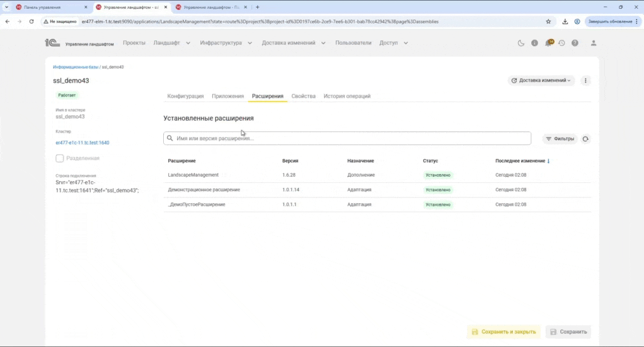Toggle dark mode moon icon
644x347 pixels.
520,43
